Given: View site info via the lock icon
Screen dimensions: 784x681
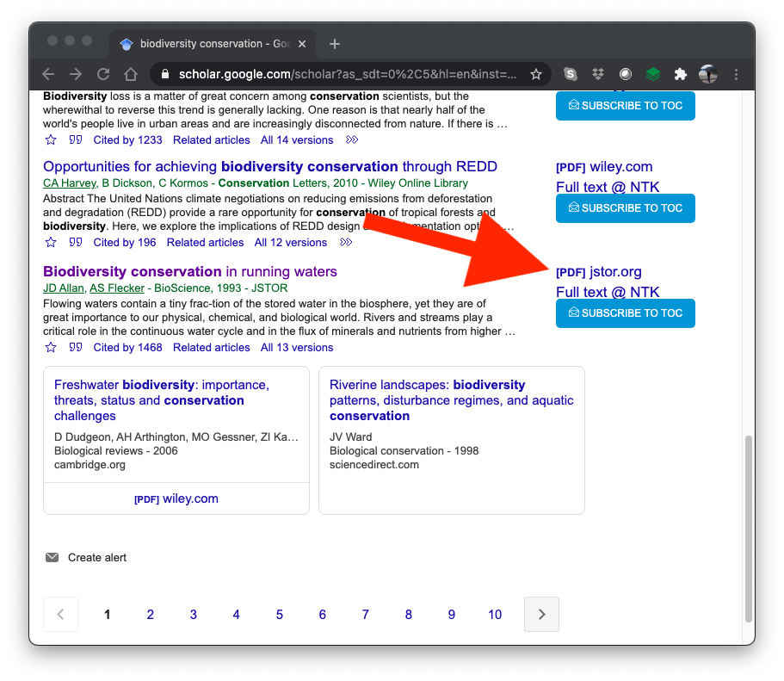Looking at the screenshot, I should [165, 74].
